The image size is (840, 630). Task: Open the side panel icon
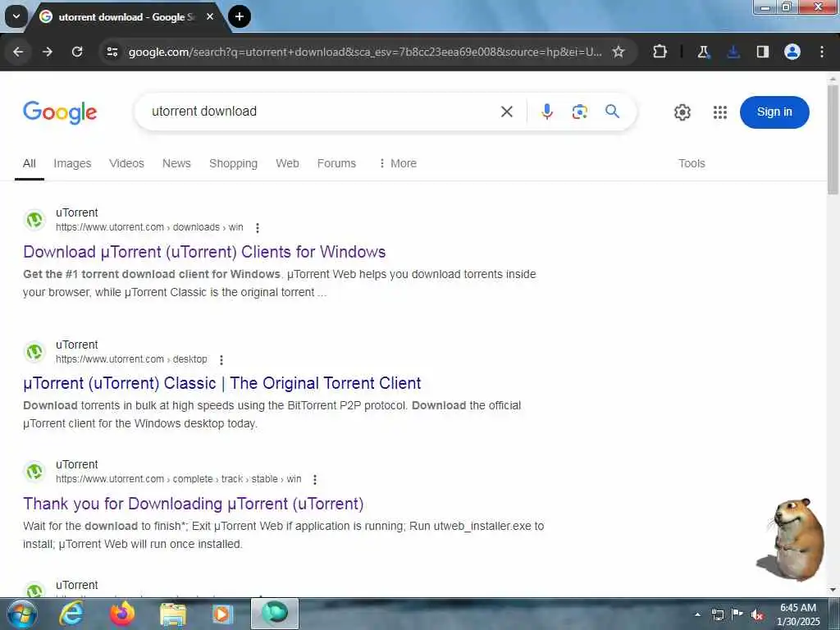pos(762,52)
